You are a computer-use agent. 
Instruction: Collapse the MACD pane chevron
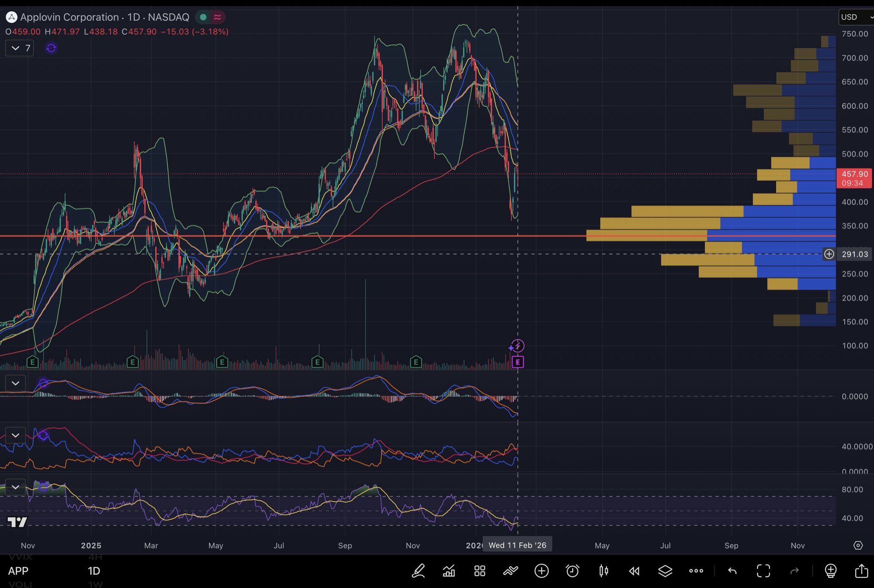point(15,383)
